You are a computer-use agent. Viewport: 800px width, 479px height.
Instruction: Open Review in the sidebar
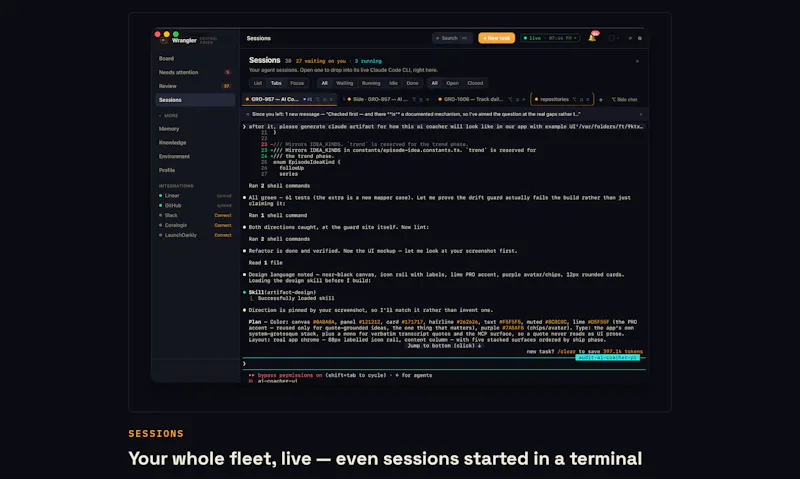pyautogui.click(x=194, y=86)
